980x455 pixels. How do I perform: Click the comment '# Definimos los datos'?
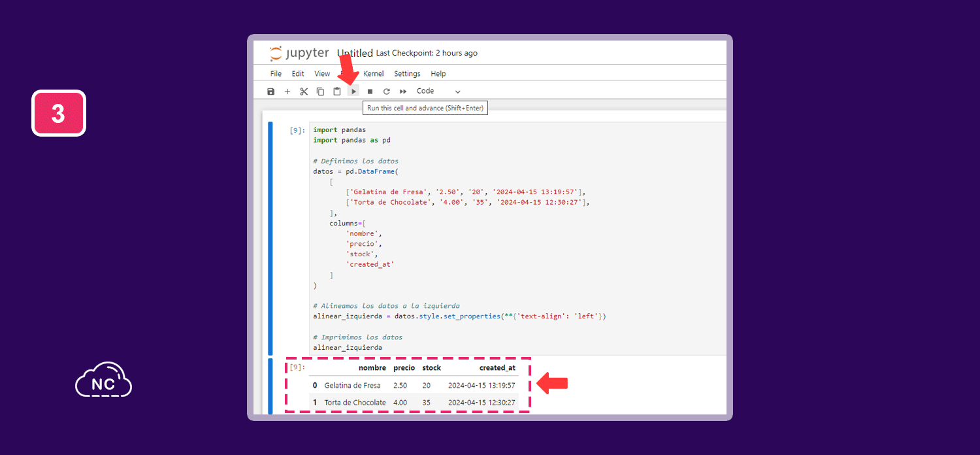[355, 161]
